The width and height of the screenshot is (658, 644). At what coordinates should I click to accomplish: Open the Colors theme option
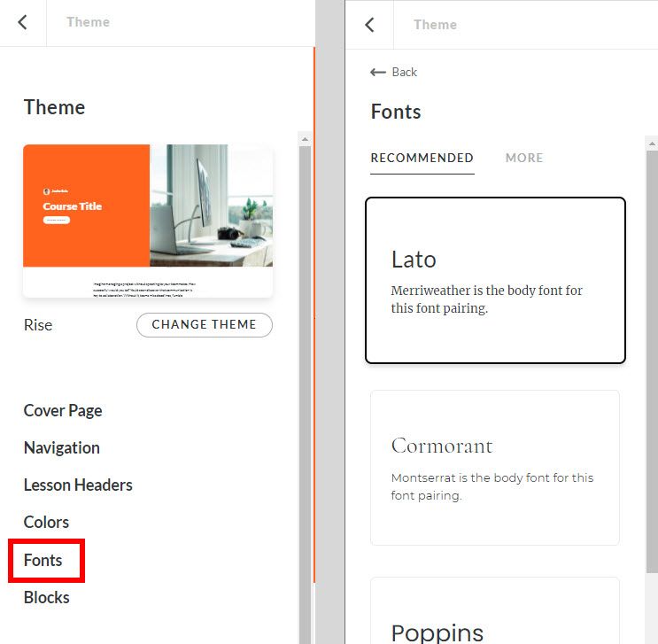click(46, 522)
